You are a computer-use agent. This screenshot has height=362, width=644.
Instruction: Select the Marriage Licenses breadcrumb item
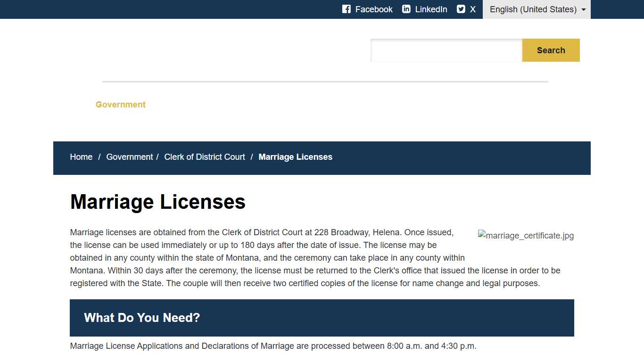pos(295,156)
